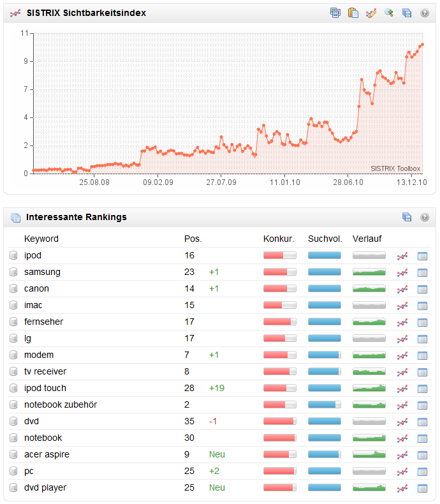Open the notebook zubehör keyword
Image resolution: width=440 pixels, height=504 pixels.
pyautogui.click(x=61, y=404)
